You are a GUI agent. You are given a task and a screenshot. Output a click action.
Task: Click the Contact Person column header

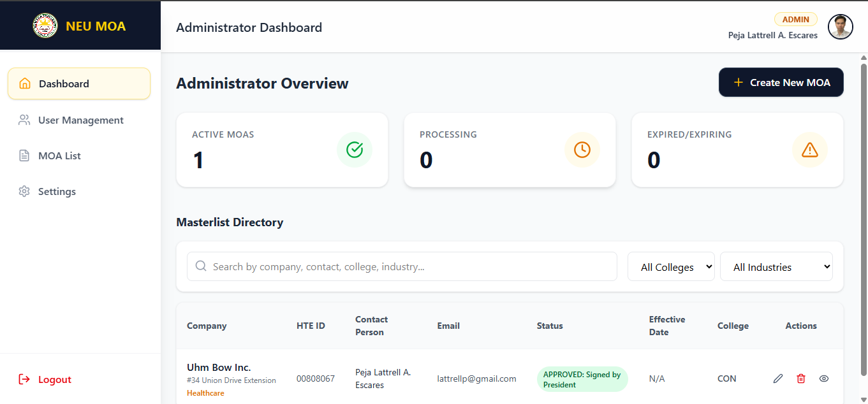372,326
